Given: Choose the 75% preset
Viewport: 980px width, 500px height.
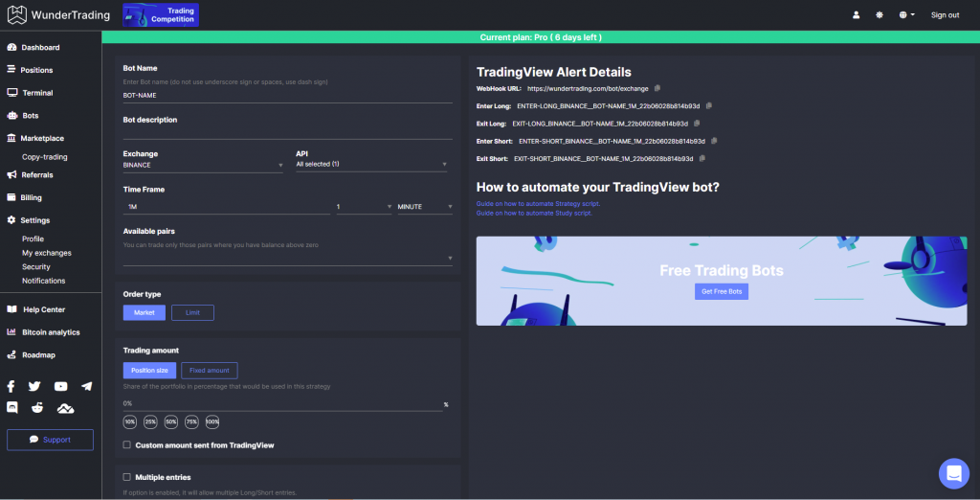Looking at the screenshot, I should click(x=191, y=422).
